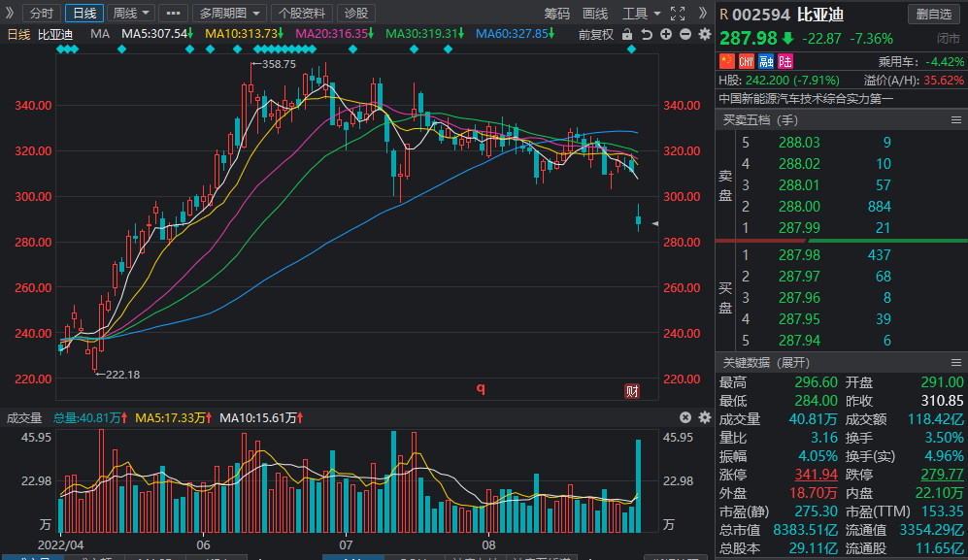Viewport: 968px width, 560px height.
Task: Click the undo arrow icon above the chart
Action: 647,35
